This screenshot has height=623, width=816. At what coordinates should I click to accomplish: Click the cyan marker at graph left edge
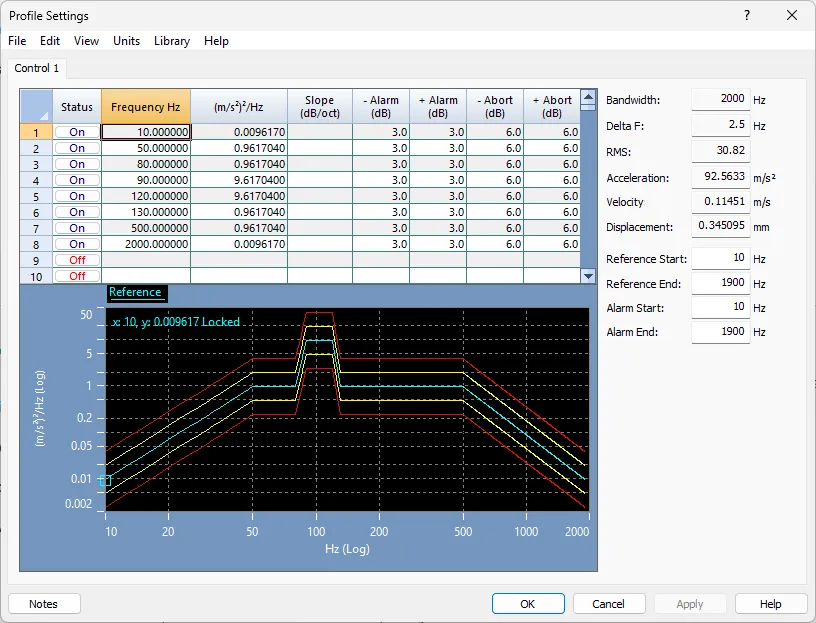pyautogui.click(x=108, y=481)
